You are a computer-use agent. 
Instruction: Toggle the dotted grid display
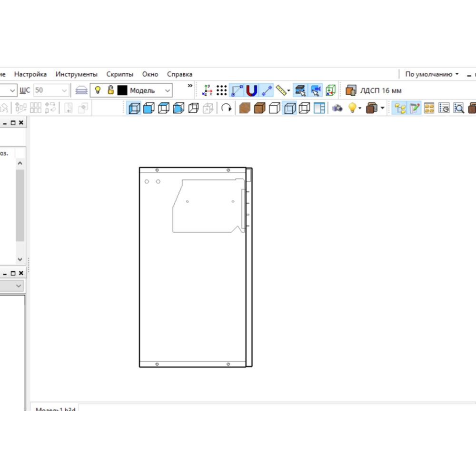click(x=221, y=90)
